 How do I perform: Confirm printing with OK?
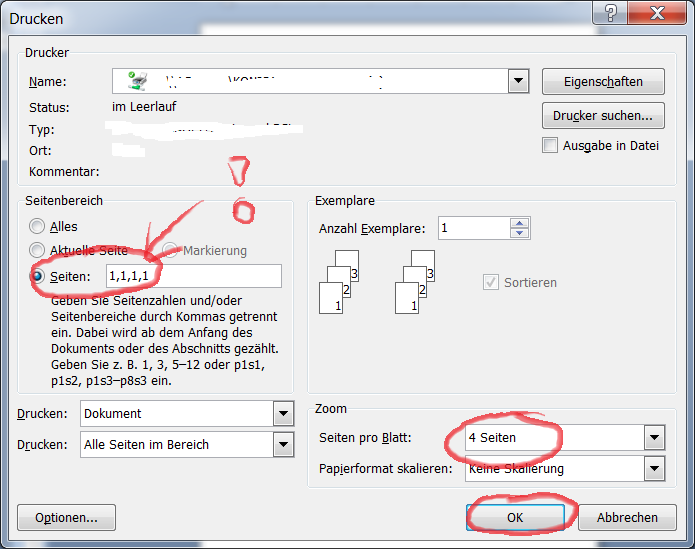515,518
